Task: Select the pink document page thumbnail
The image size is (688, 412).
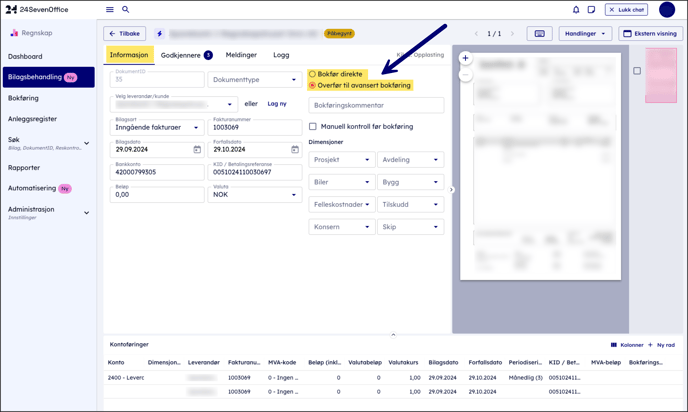Action: click(x=661, y=76)
